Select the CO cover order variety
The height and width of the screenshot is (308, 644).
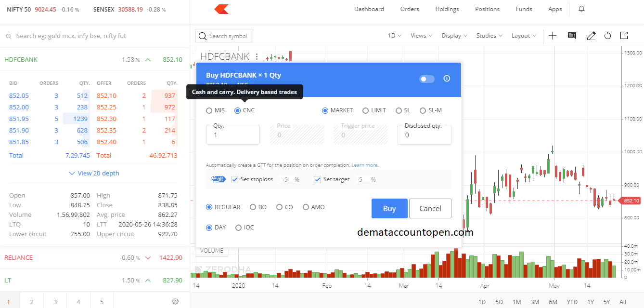pyautogui.click(x=284, y=207)
